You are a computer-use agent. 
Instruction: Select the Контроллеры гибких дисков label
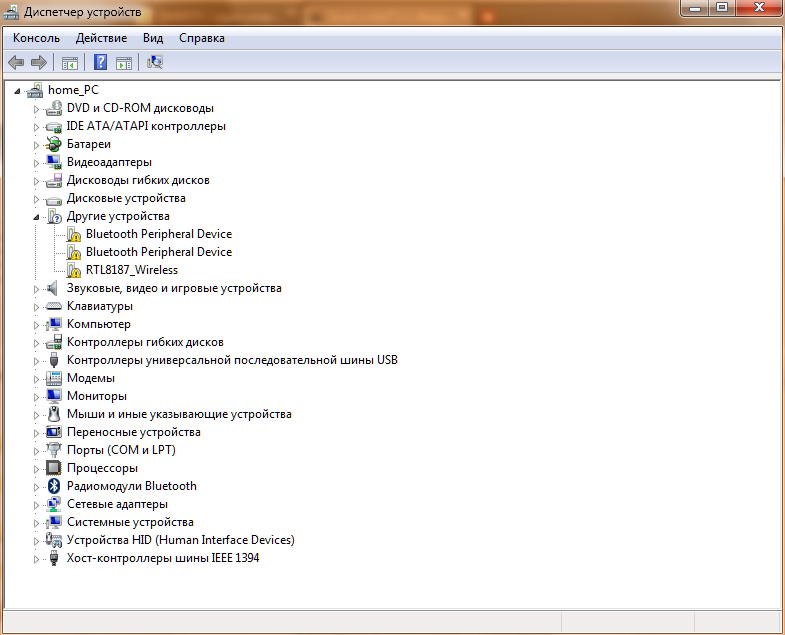click(x=145, y=342)
